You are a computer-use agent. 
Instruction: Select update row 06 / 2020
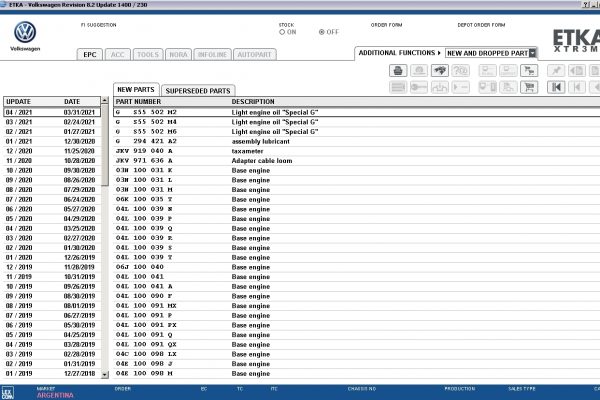[x=52, y=209]
